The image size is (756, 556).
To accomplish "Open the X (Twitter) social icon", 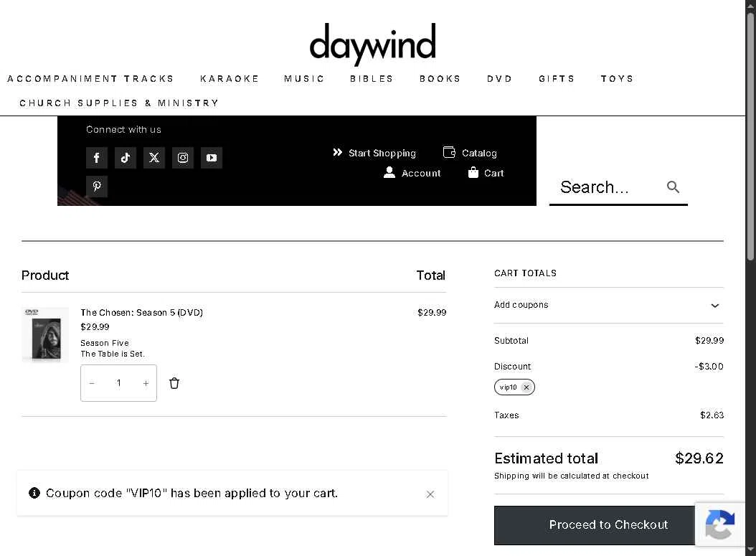I will point(153,158).
